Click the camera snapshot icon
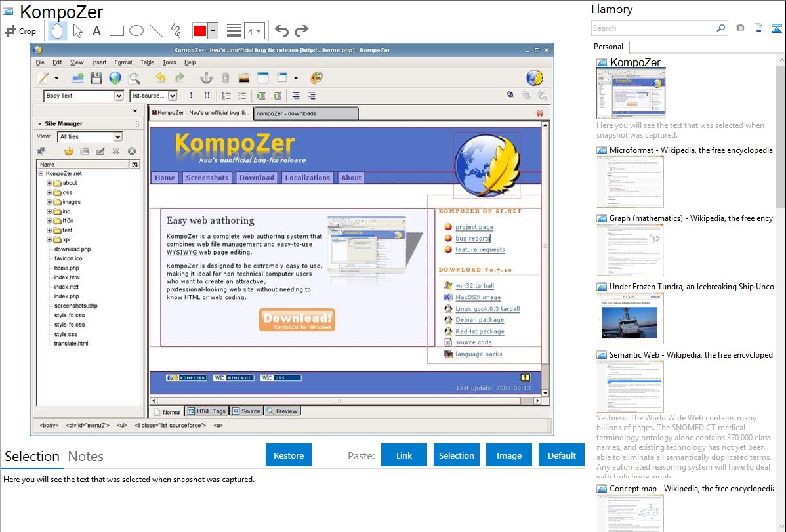Viewport: 786px width, 532px height. tap(740, 28)
